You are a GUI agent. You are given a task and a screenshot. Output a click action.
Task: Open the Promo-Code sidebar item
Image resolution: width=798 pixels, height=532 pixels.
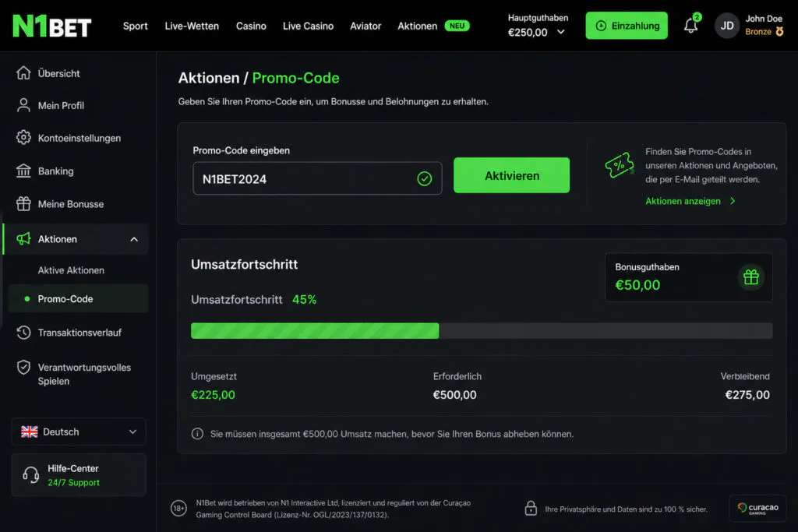point(79,298)
